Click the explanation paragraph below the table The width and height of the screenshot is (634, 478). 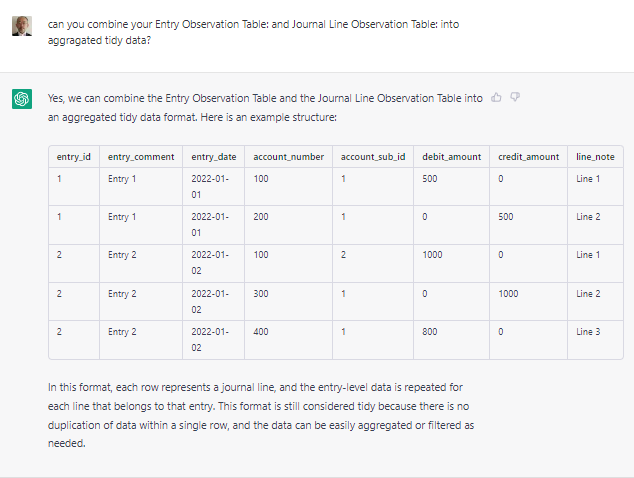click(x=261, y=415)
